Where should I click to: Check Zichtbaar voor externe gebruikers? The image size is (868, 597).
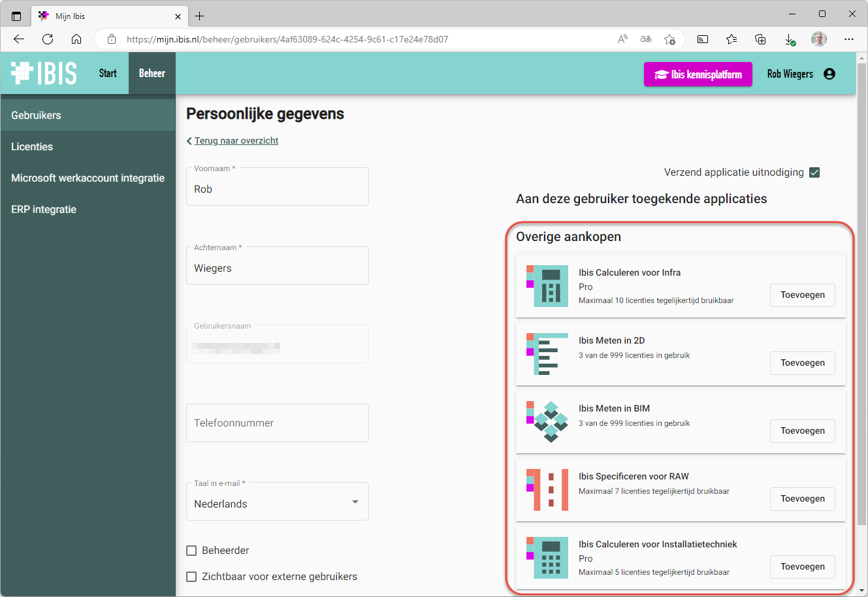[191, 577]
